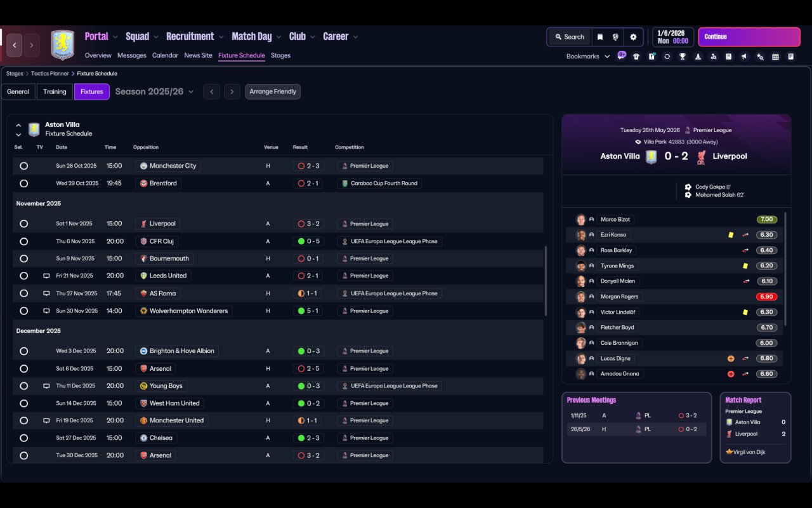812x508 pixels.
Task: Click the Arrange Friendly button
Action: tap(273, 91)
